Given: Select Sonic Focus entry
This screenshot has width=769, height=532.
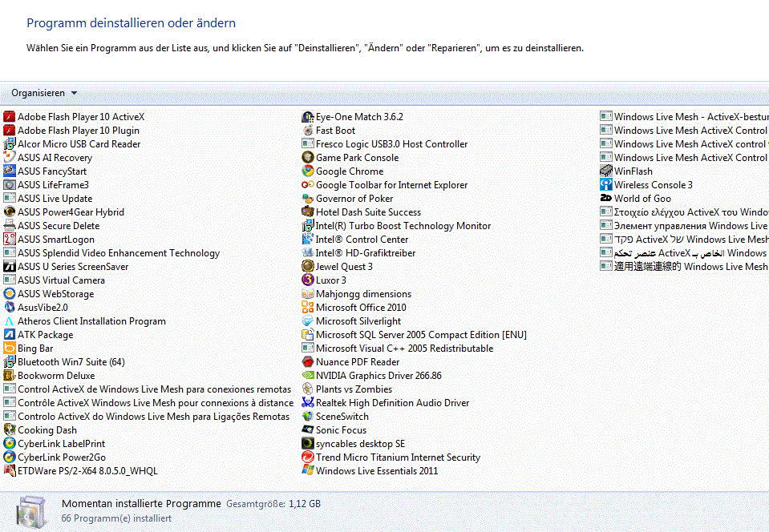Looking at the screenshot, I should pyautogui.click(x=334, y=430).
